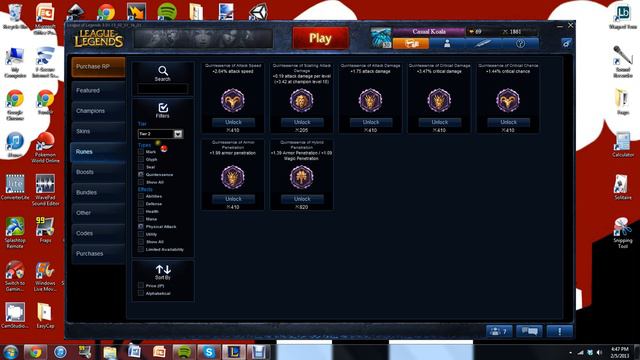The height and width of the screenshot is (360, 640).
Task: Click the Quintessence of Critical Damage rune icon
Action: pos(439,100)
